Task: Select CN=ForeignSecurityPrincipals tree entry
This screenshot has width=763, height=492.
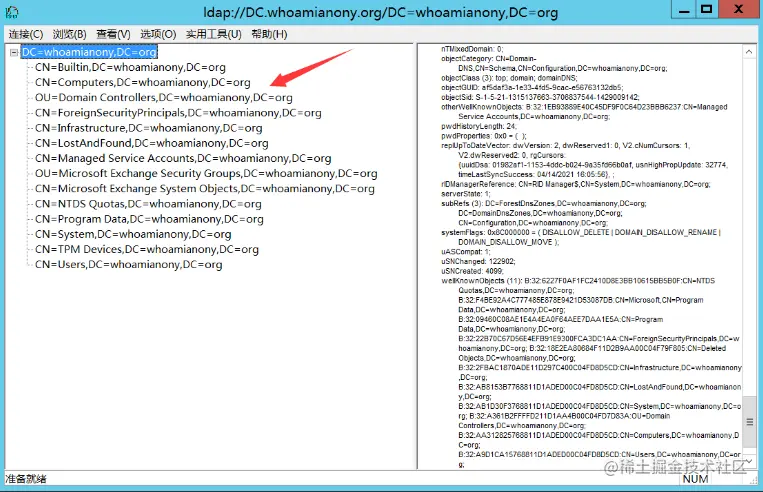Action: pyautogui.click(x=178, y=112)
